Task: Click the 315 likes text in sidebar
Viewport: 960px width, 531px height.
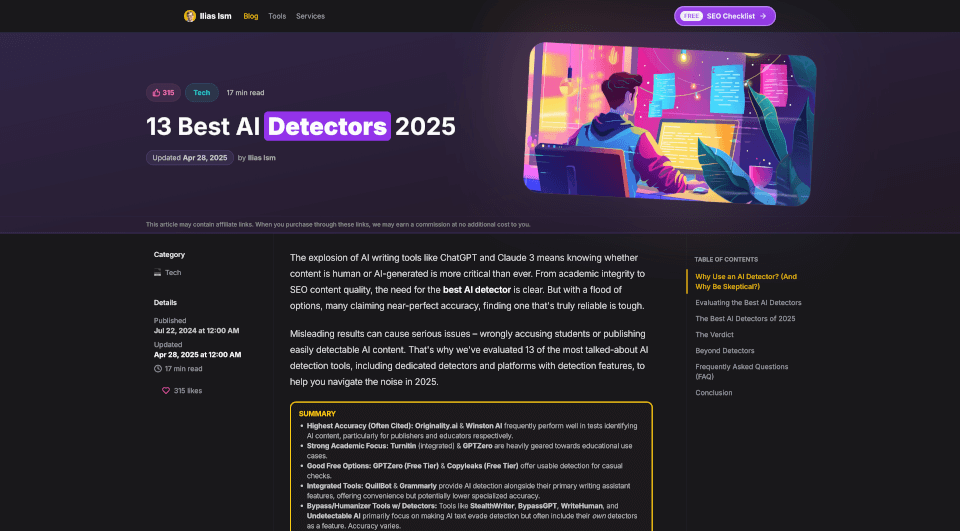Action: pyautogui.click(x=188, y=391)
